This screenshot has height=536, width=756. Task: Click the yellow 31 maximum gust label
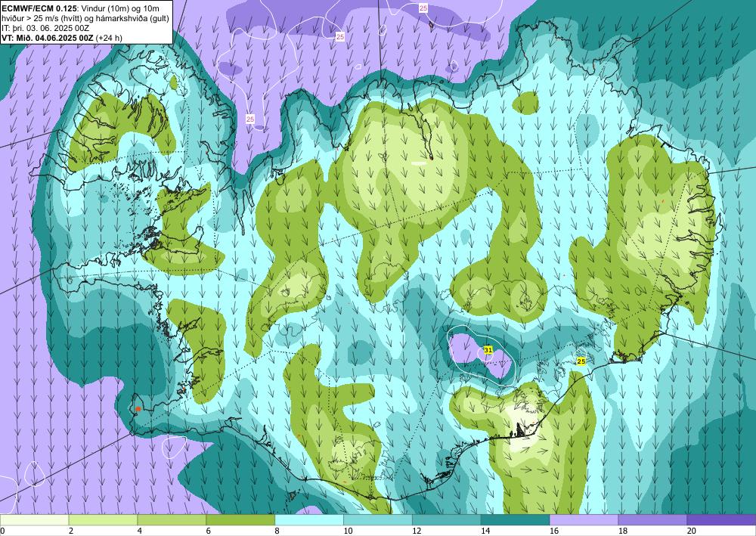click(488, 350)
